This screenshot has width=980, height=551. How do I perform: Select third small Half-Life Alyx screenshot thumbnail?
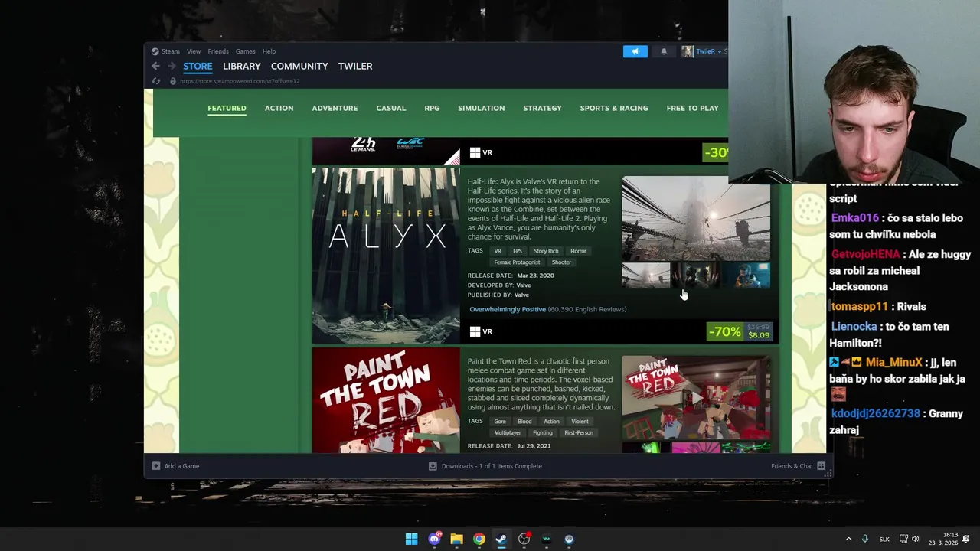(x=746, y=275)
